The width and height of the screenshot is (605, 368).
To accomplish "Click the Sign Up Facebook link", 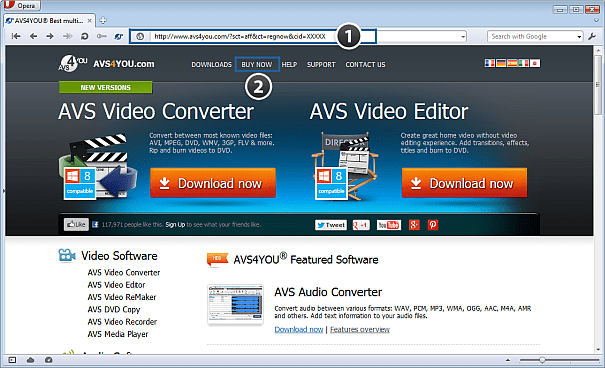I will click(175, 225).
